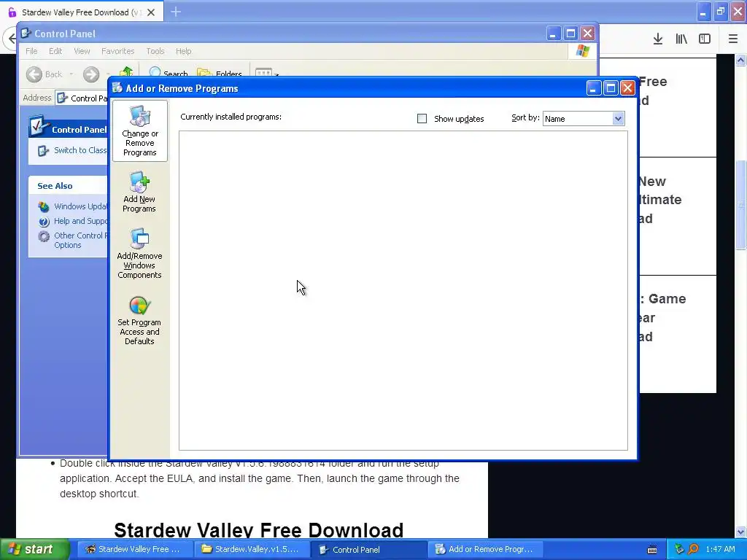Image resolution: width=747 pixels, height=560 pixels.
Task: Click the Start button
Action: pyautogui.click(x=35, y=549)
